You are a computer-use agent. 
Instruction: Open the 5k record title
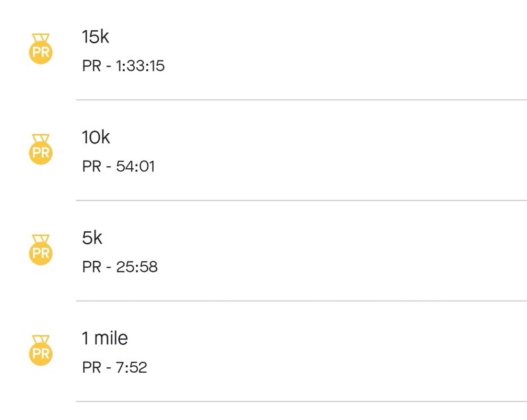(x=92, y=237)
